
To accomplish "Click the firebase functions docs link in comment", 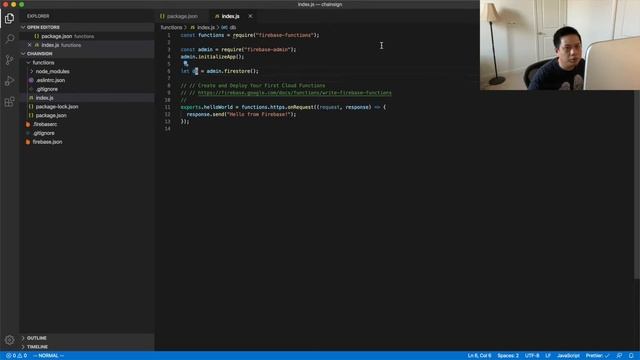I will coord(294,93).
